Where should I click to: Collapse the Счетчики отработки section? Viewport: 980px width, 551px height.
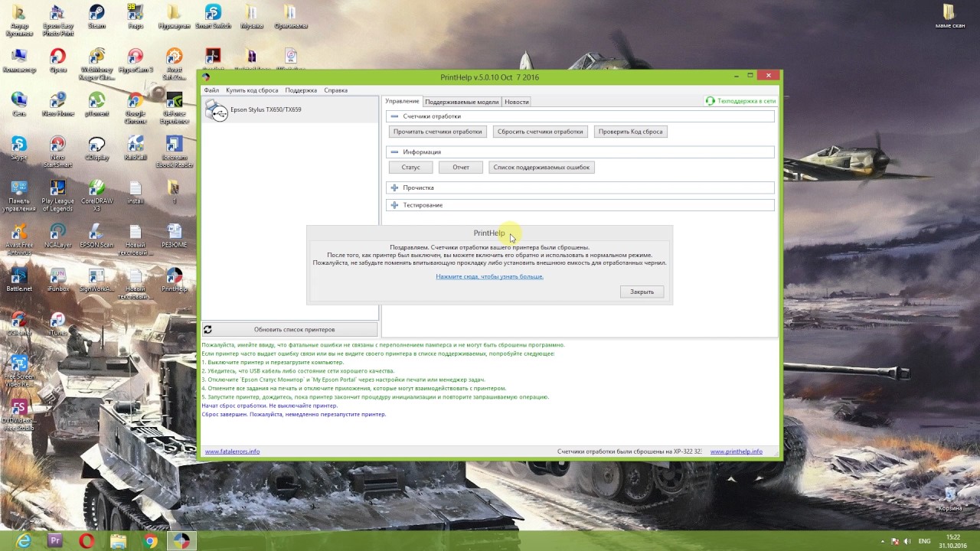(394, 116)
